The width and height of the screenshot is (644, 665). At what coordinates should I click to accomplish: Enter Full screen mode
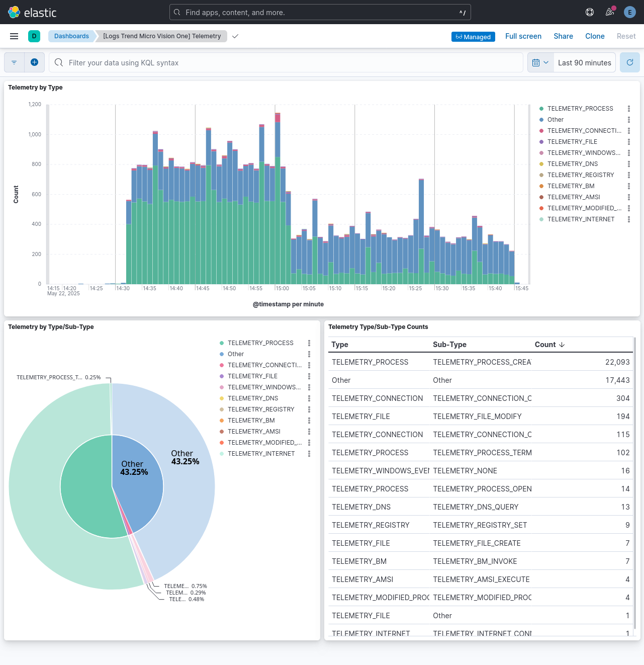click(523, 36)
